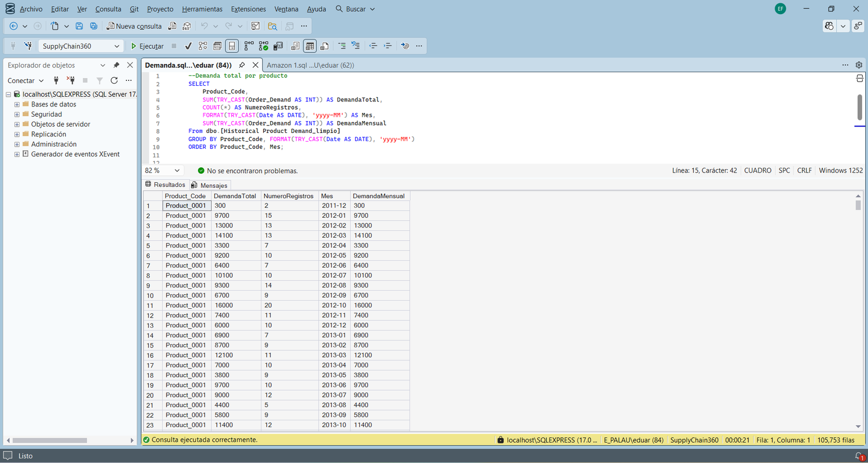Select the DemandaTotal column header
This screenshot has width=868, height=463.
pos(235,196)
